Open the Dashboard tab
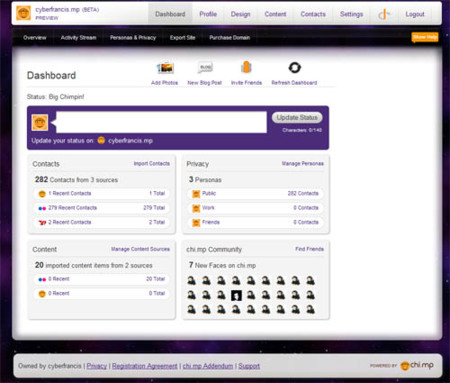Image resolution: width=450 pixels, height=383 pixels. point(170,14)
